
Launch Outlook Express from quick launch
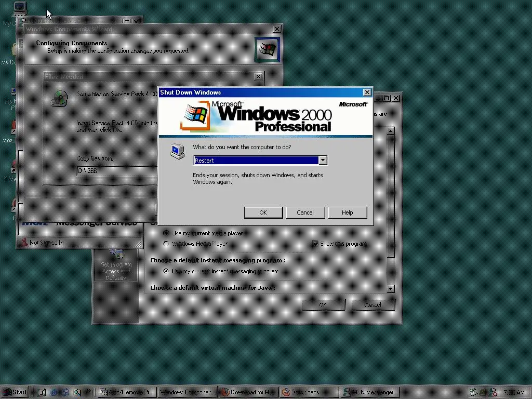[x=65, y=392]
